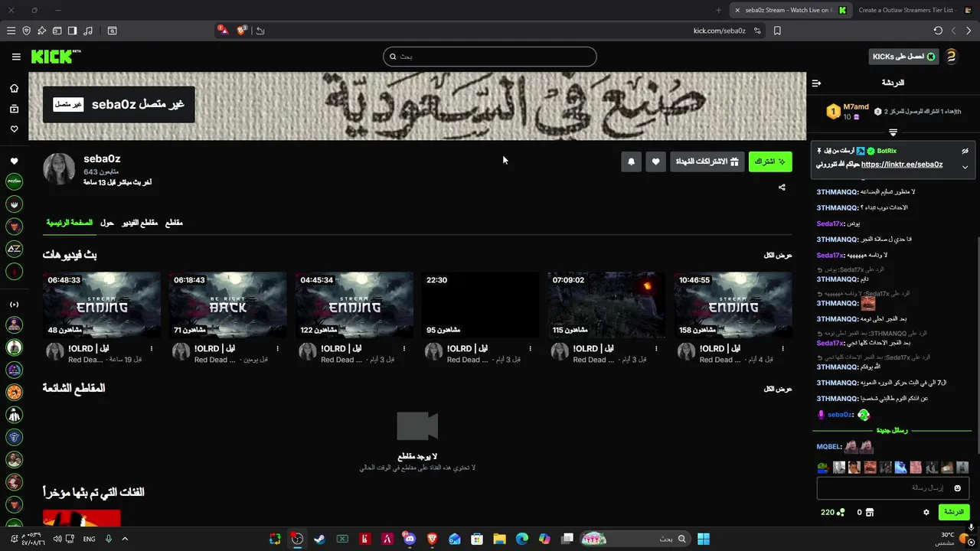Open the Red Dead category thumbnail

click(82, 518)
